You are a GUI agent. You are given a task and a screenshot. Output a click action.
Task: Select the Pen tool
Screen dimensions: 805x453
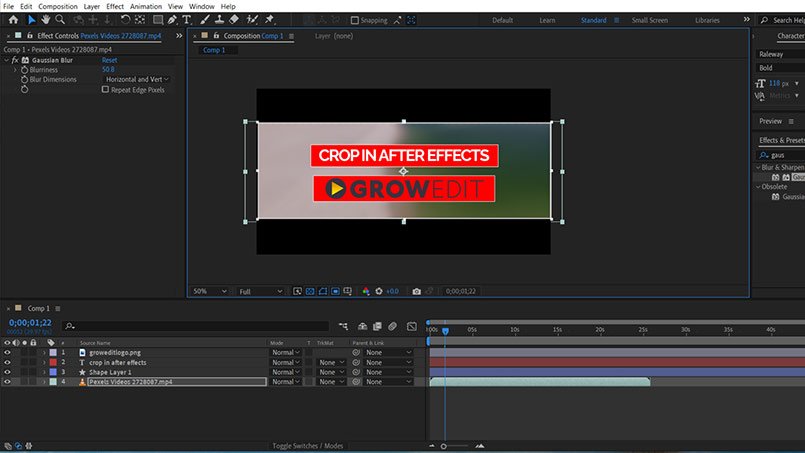tap(172, 20)
